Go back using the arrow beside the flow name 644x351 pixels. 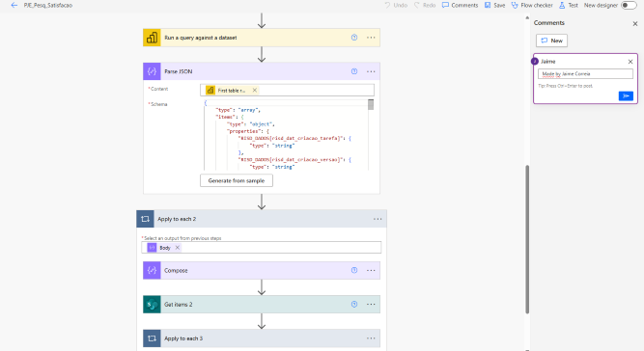tap(14, 6)
